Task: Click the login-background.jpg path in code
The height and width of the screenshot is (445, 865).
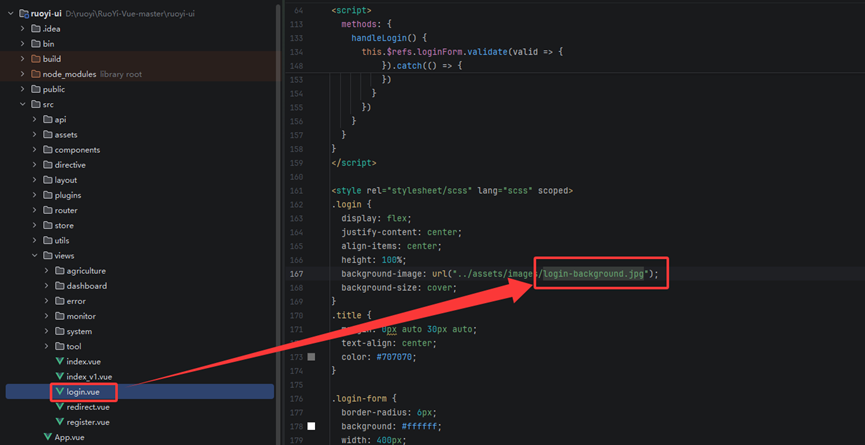Action: [x=594, y=274]
